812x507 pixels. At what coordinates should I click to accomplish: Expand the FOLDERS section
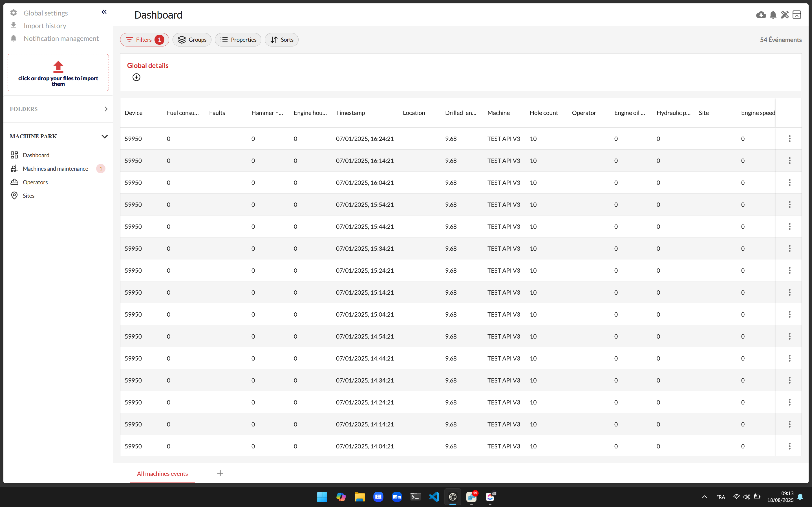tap(106, 109)
